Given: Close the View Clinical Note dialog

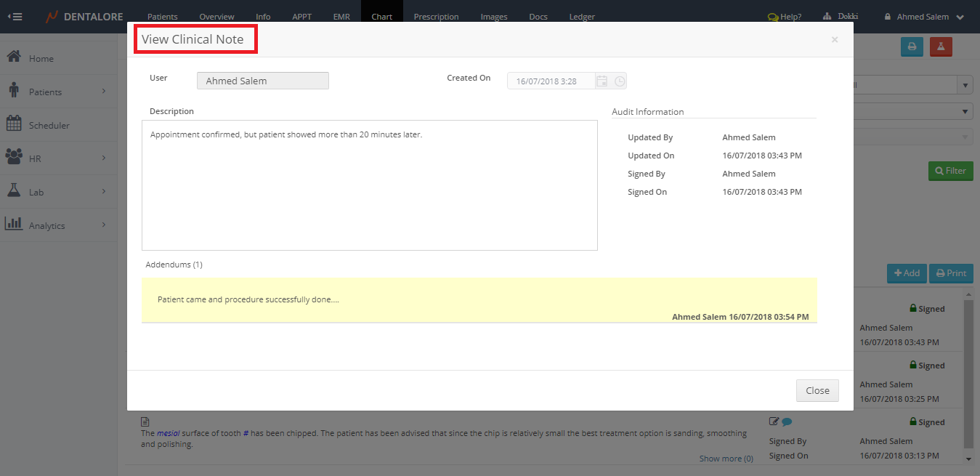Looking at the screenshot, I should click(x=817, y=390).
